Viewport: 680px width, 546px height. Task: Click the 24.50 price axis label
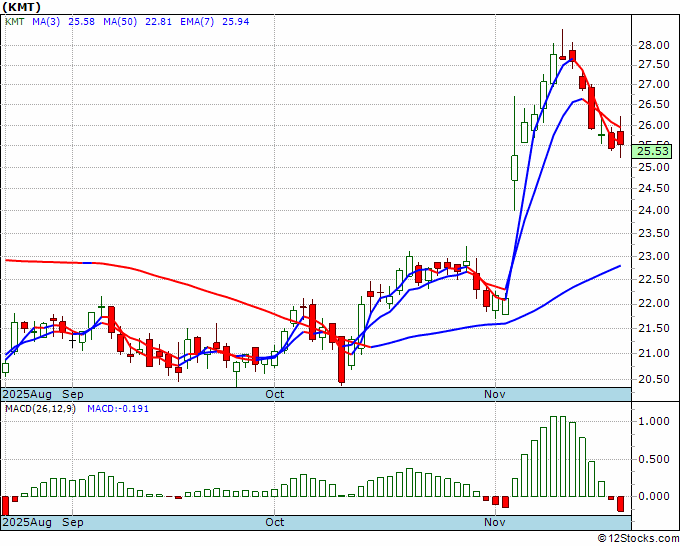[x=654, y=188]
